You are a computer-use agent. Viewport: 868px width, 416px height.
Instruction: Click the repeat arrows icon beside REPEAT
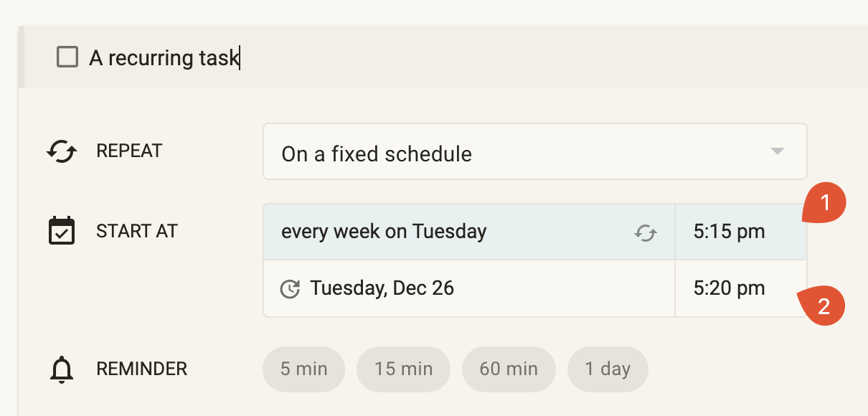pyautogui.click(x=62, y=151)
